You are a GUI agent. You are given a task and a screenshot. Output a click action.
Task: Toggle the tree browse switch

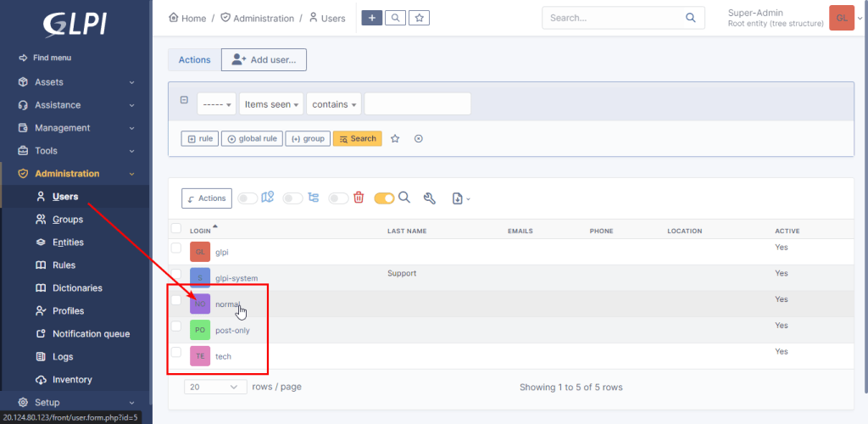tap(292, 198)
